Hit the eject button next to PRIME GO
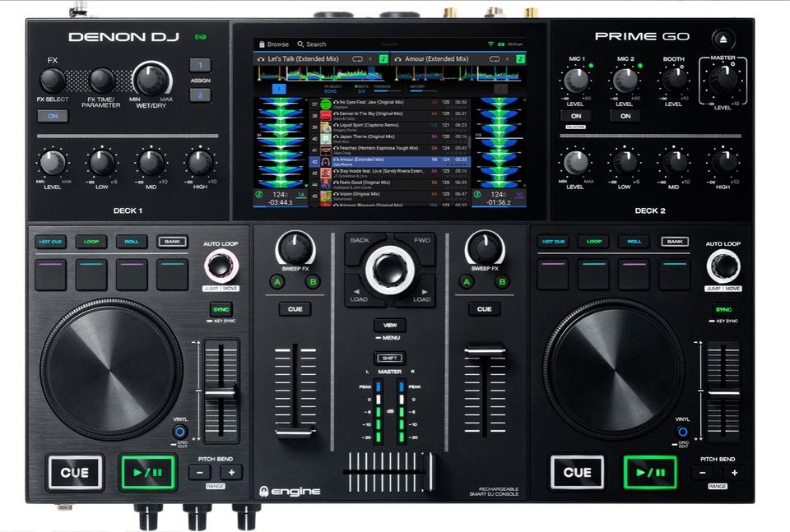The height and width of the screenshot is (532, 790). 723,39
